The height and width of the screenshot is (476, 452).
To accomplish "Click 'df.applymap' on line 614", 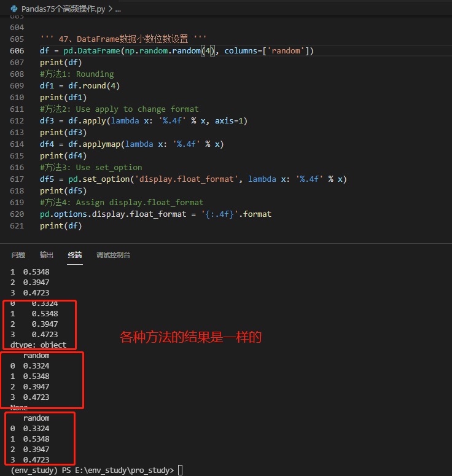I will tap(94, 144).
